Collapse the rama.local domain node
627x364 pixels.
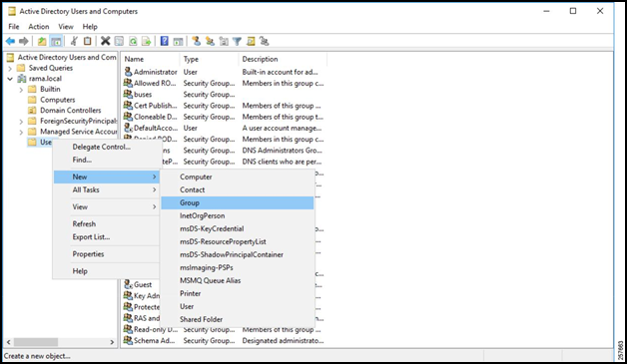coord(10,79)
